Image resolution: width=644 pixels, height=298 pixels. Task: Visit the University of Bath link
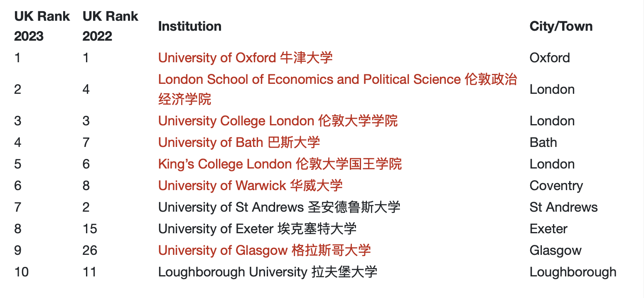click(239, 142)
